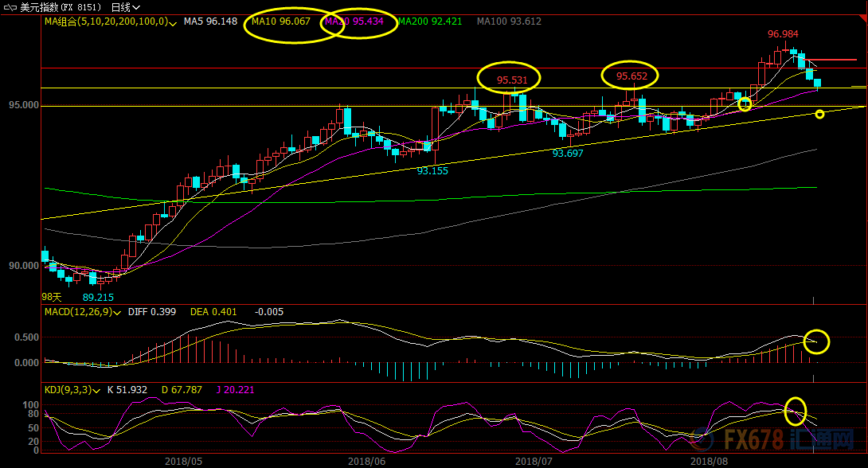868x468 pixels.
Task: Select the gray MA100 93.612 legend
Action: 509,21
